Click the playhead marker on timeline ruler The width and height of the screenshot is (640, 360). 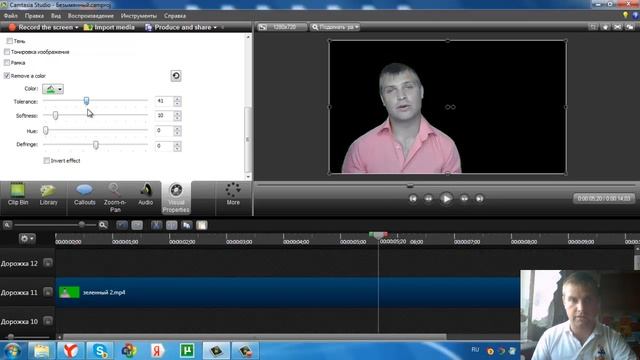(378, 235)
